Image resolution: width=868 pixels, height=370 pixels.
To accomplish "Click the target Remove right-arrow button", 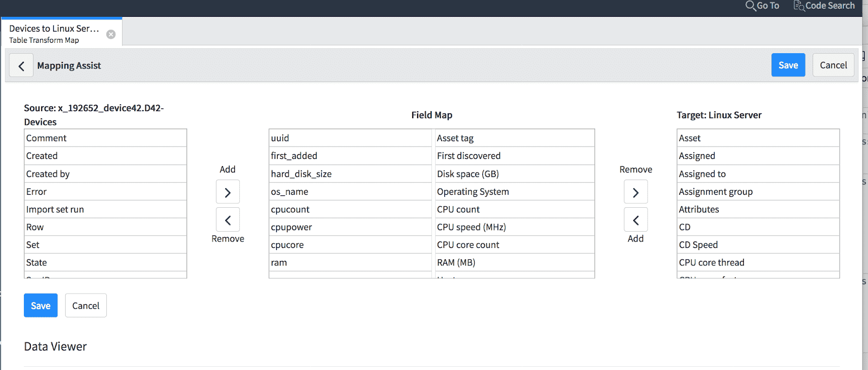I will pos(636,193).
